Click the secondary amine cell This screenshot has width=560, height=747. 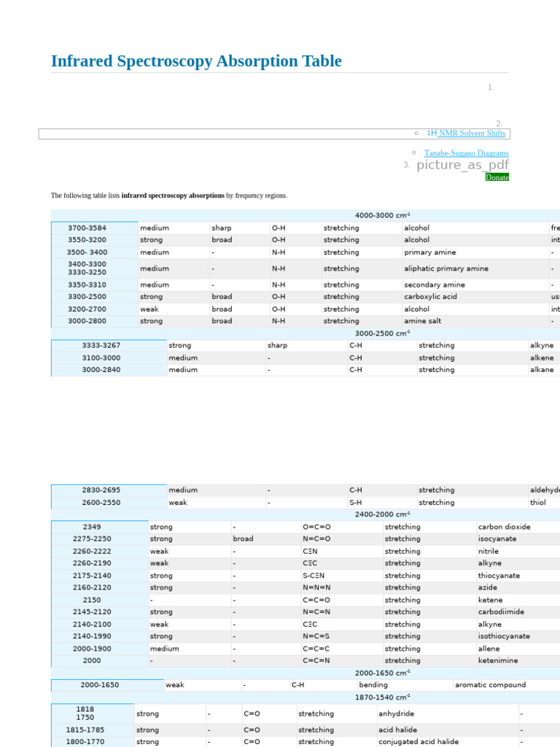tap(475, 285)
